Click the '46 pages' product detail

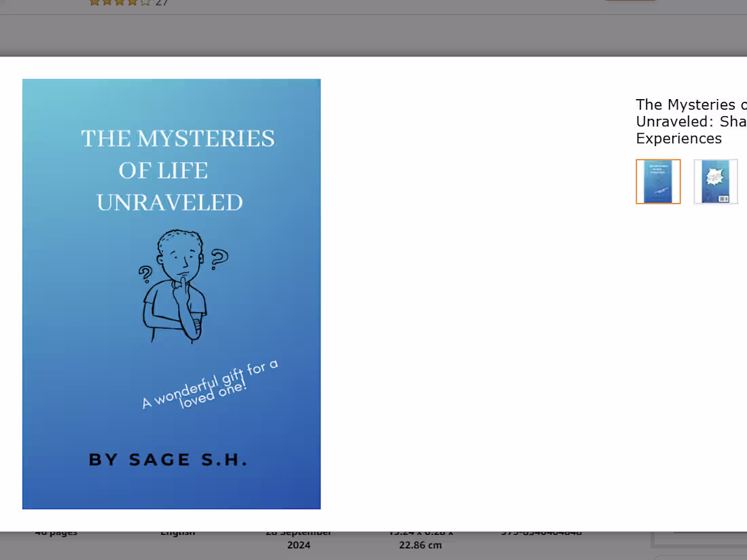56,531
